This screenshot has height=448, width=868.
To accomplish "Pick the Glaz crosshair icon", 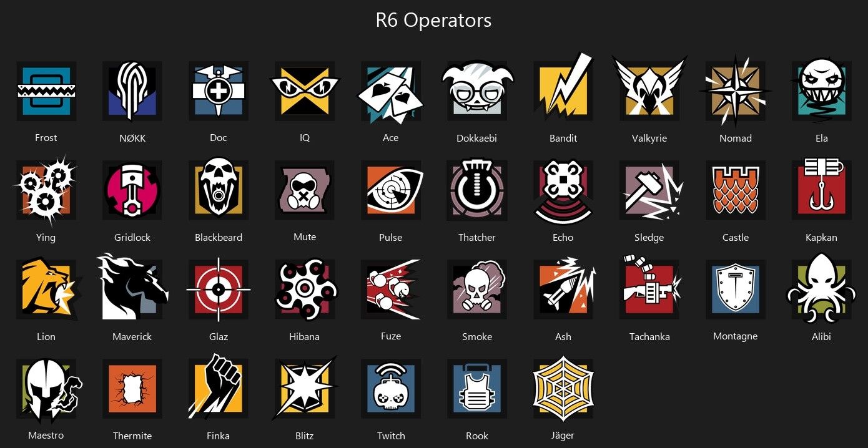I will click(x=219, y=290).
